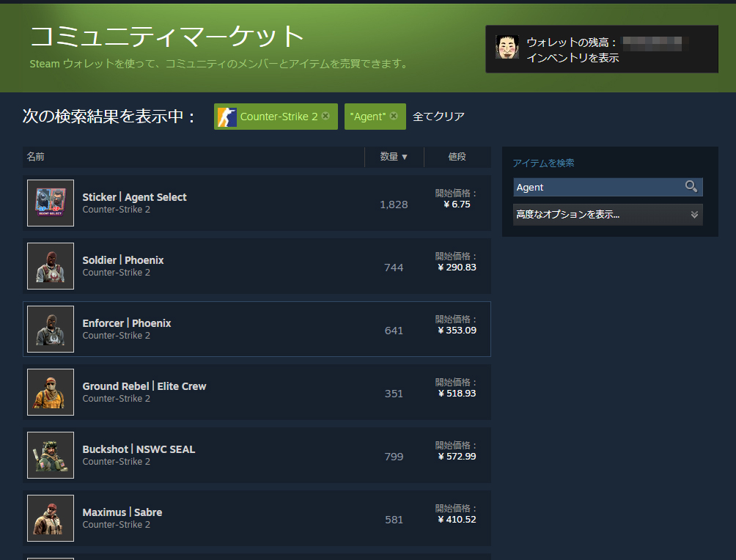Expand 高度なオプションを表示 advanced options
This screenshot has height=560, width=736.
pos(608,215)
